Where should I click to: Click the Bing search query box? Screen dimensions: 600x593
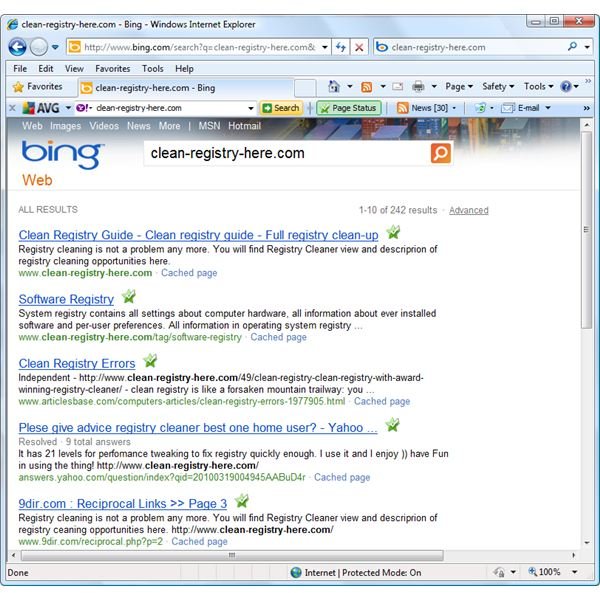[287, 153]
